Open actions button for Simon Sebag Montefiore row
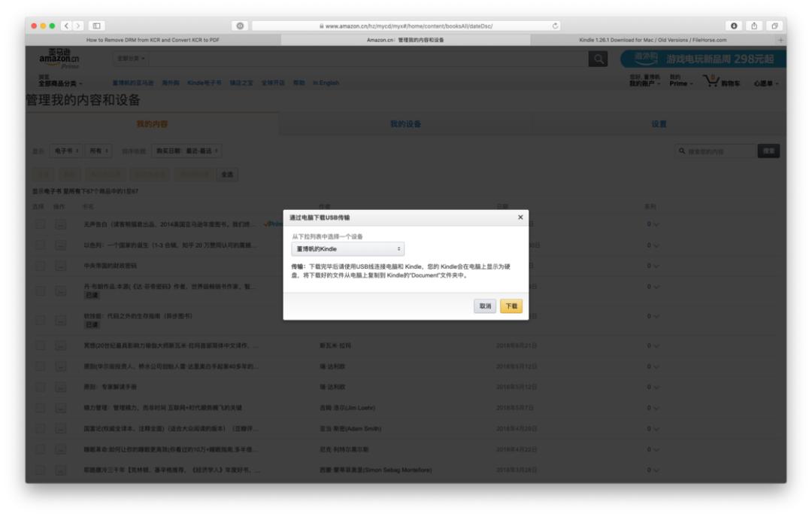 61,470
